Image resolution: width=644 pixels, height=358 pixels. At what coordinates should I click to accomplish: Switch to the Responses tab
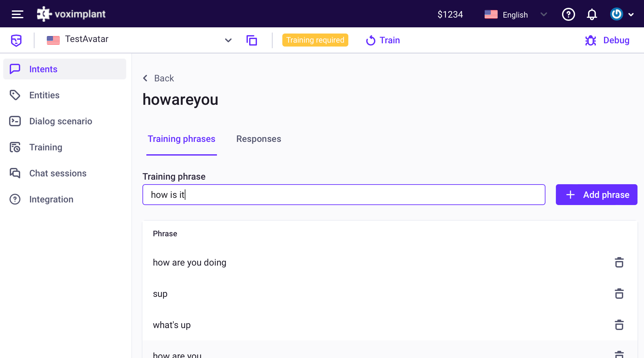click(259, 139)
